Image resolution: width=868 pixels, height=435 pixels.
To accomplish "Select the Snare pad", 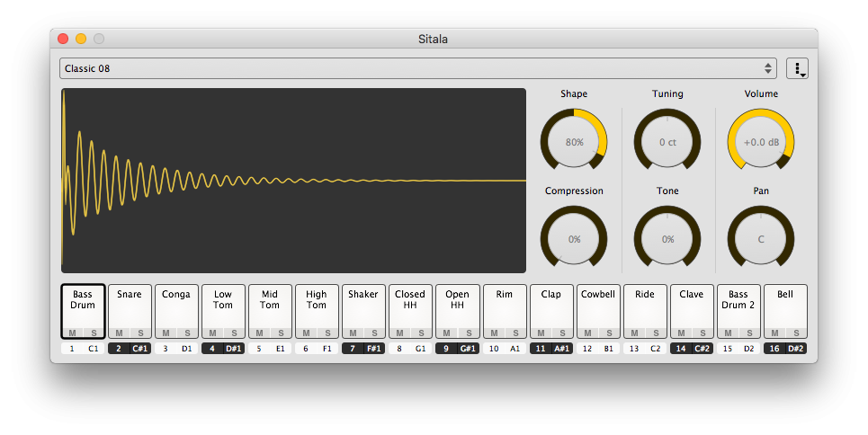I will (130, 311).
